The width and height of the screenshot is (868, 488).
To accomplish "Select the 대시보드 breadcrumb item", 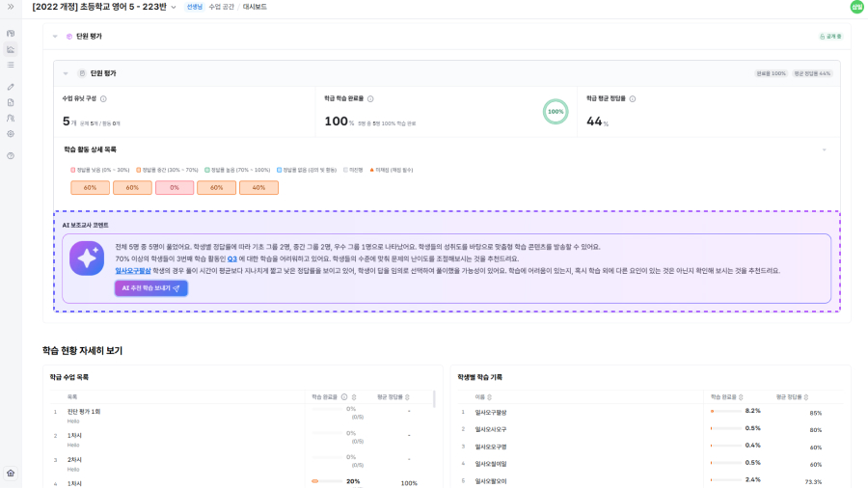I will [255, 7].
